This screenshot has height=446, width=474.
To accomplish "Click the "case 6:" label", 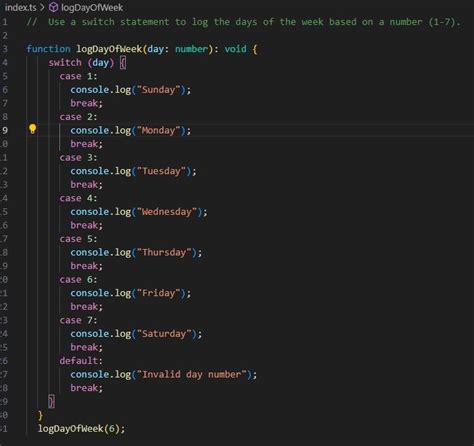I will [78, 280].
